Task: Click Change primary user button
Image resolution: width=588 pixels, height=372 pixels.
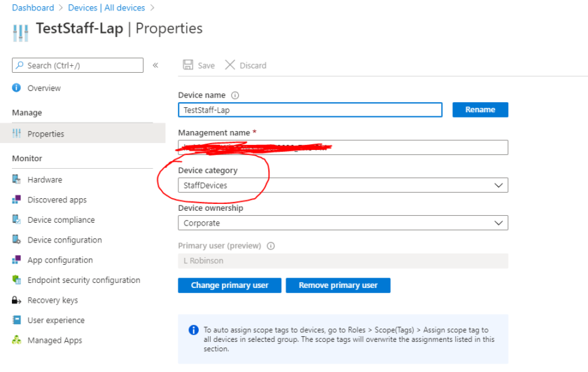Action: pyautogui.click(x=230, y=285)
